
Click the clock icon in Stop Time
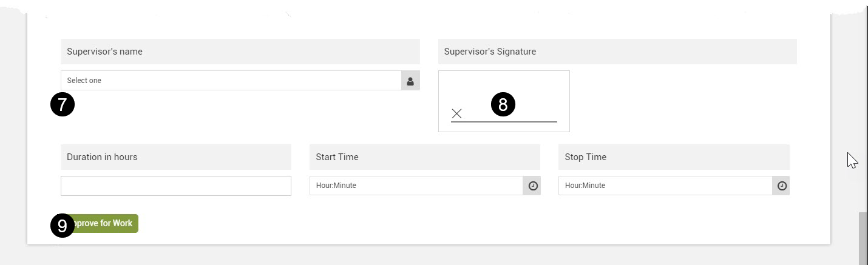782,186
